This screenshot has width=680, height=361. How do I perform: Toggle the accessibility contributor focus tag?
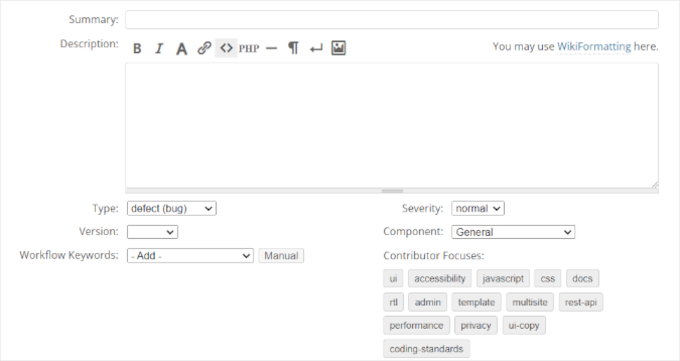(440, 279)
